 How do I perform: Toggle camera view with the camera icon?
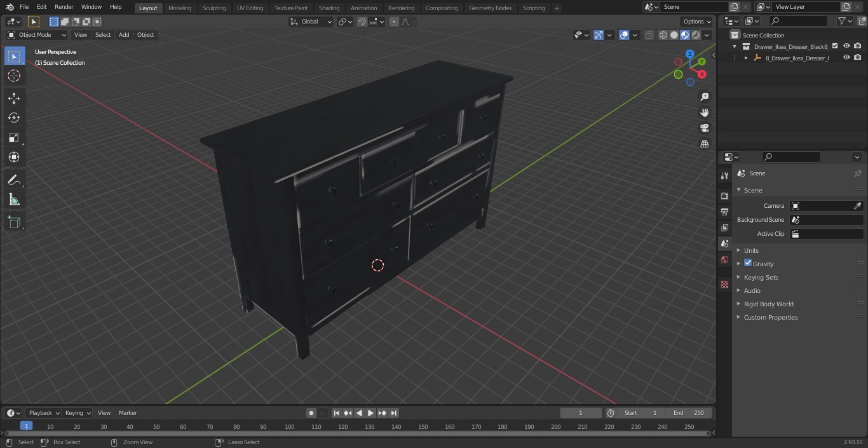point(704,128)
